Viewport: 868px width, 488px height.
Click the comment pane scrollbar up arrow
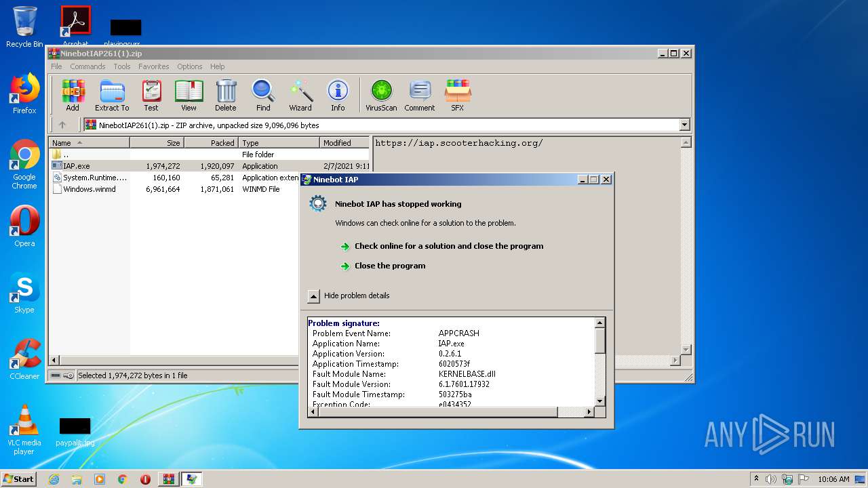click(686, 142)
